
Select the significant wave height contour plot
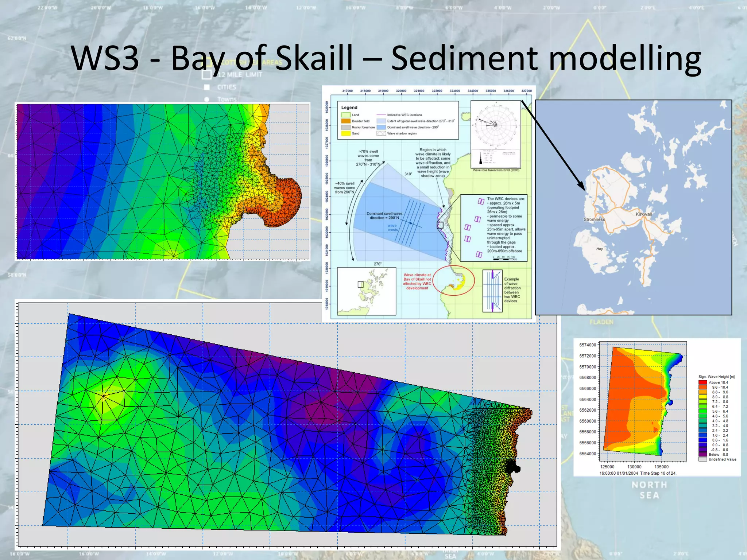coord(644,401)
